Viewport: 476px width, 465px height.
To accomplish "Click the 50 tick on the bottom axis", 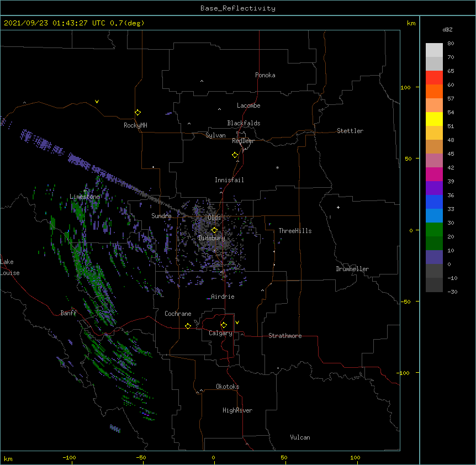I will [284, 457].
